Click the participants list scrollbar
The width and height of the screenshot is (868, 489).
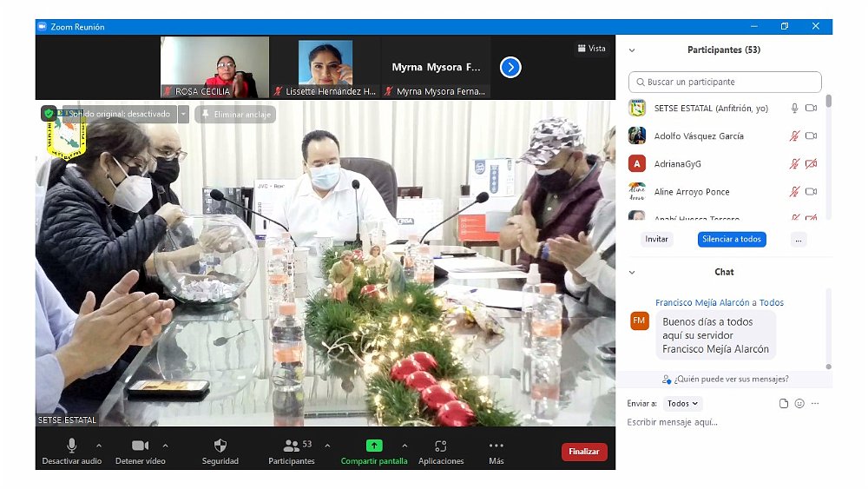tap(828, 102)
